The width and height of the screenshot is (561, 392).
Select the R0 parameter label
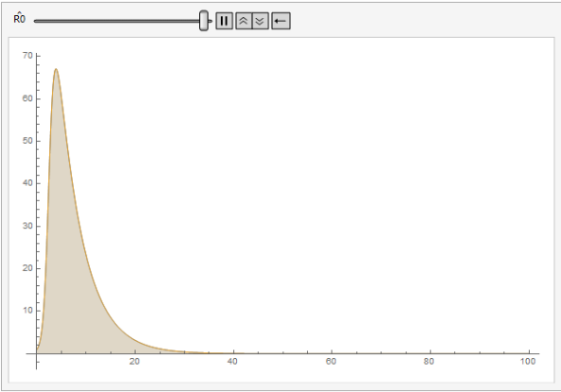point(19,18)
